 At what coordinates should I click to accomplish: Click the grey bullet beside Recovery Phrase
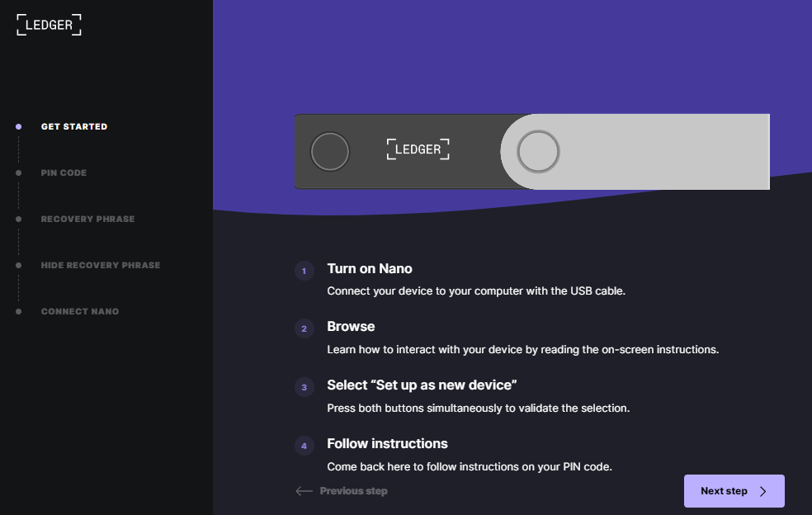click(19, 219)
